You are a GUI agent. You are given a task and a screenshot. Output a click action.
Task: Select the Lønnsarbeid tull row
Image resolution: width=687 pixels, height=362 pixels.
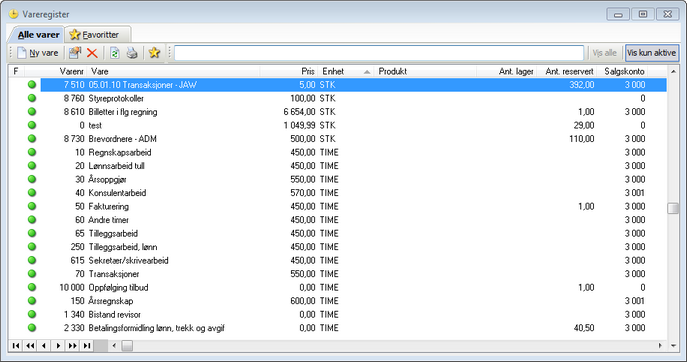point(337,166)
